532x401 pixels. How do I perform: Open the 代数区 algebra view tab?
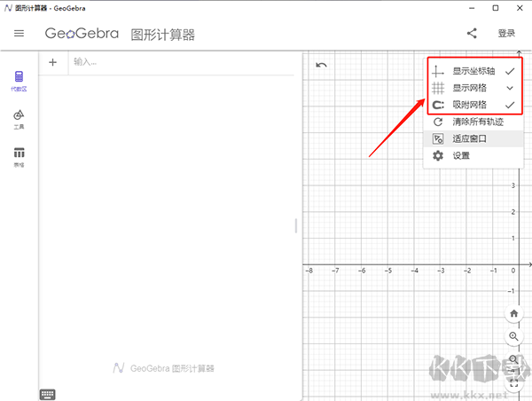19,81
